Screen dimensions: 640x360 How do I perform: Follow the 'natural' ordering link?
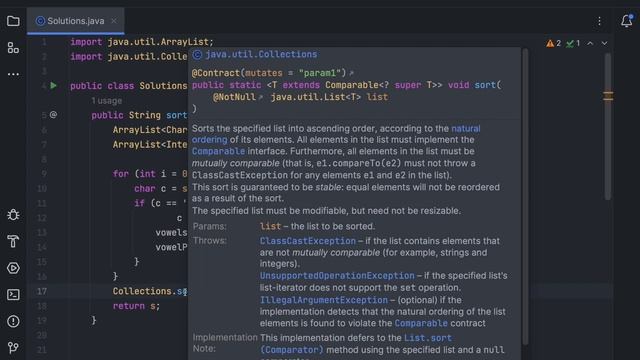click(x=466, y=129)
